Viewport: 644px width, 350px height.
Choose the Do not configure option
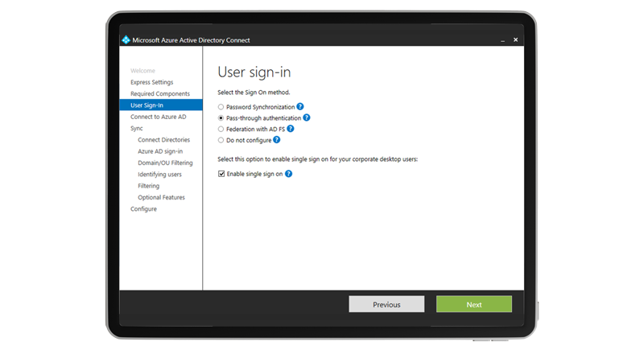click(x=221, y=140)
